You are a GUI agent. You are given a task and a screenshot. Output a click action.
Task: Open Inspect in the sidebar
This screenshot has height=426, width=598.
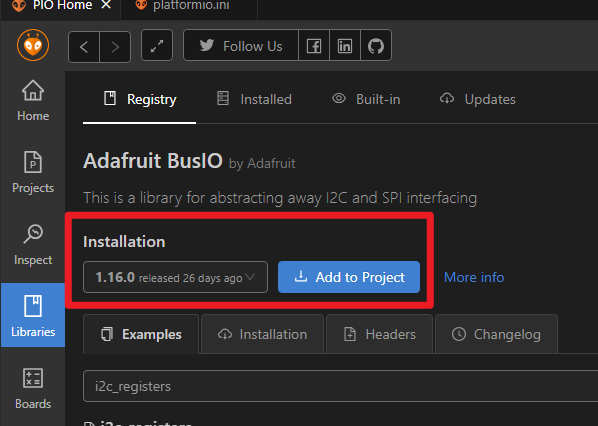tap(33, 244)
